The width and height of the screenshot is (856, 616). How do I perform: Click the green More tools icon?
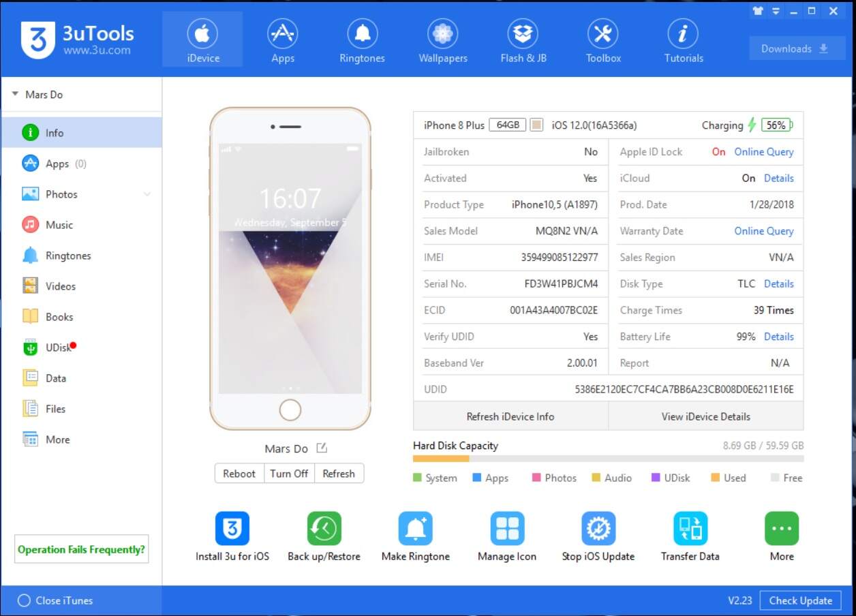[x=782, y=529]
